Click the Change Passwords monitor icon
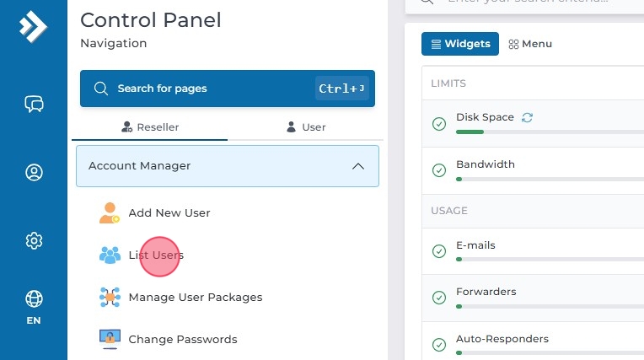 110,340
